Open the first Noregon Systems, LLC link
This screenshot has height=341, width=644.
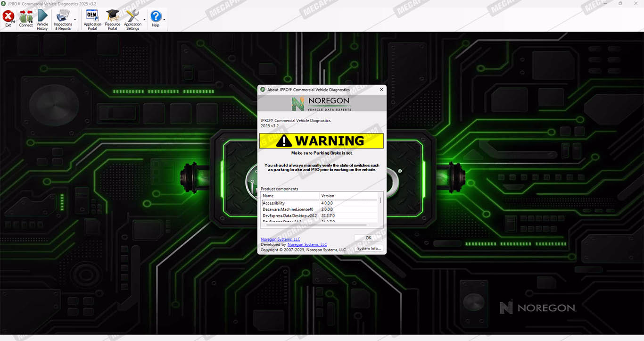281,239
